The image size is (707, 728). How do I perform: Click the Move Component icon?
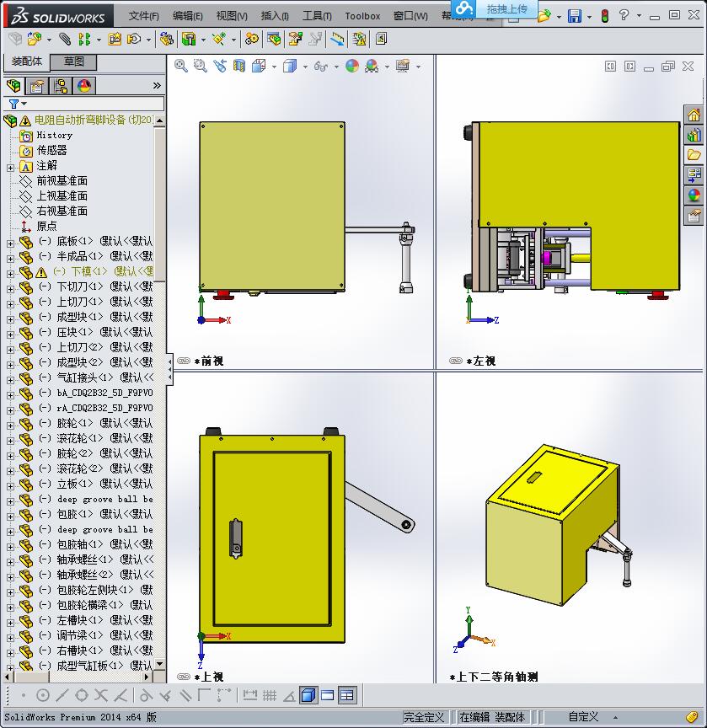[134, 39]
